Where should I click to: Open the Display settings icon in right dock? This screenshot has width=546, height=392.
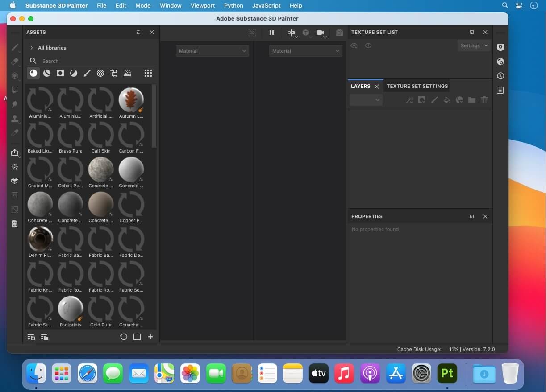tap(500, 47)
